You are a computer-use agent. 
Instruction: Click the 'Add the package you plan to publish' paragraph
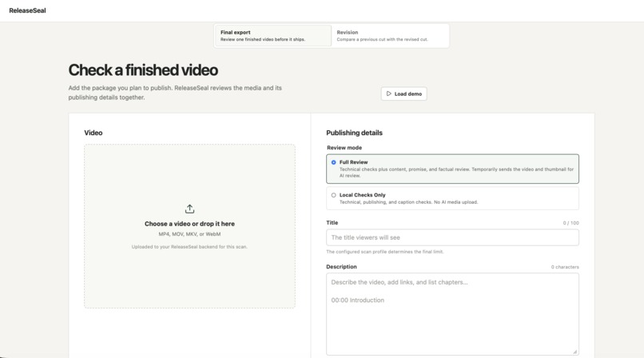click(175, 93)
